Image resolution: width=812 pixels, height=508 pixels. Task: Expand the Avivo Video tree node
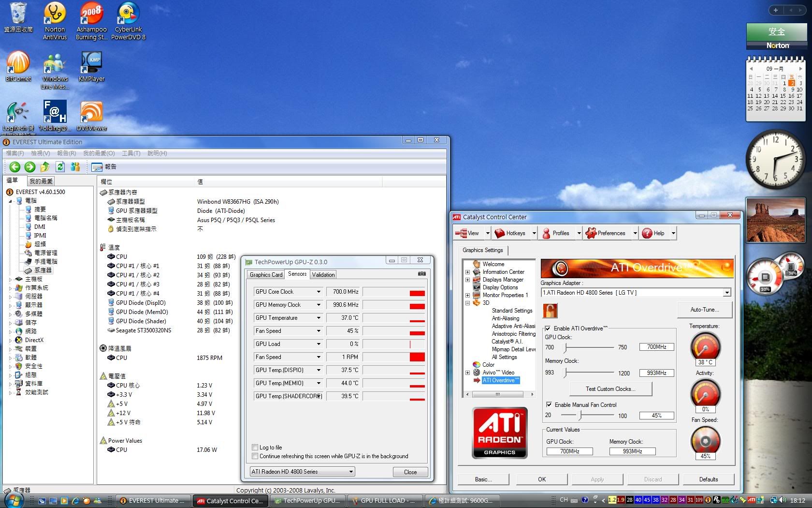[x=467, y=373]
